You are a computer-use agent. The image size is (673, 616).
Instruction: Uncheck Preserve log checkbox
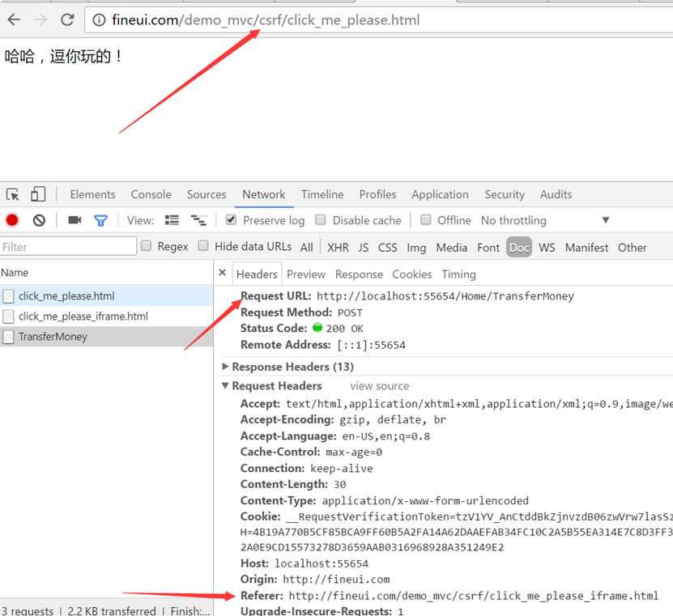(x=231, y=220)
